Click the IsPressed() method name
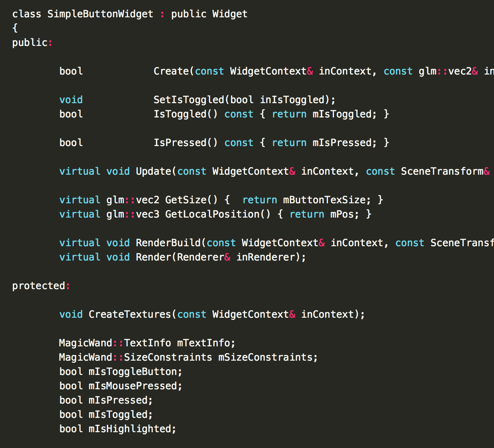Screen dimensions: 494x448 [x=180, y=143]
